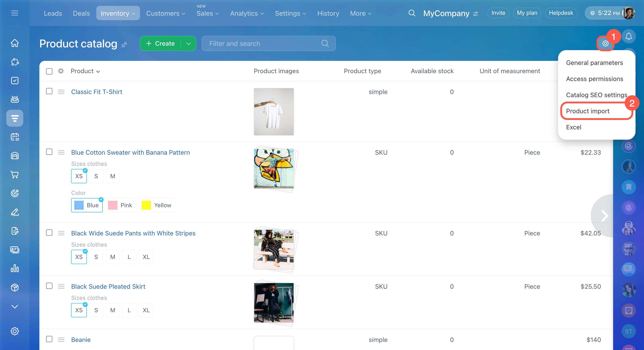Open the bar chart analytics sidebar icon
This screenshot has width=644, height=350.
point(15,269)
